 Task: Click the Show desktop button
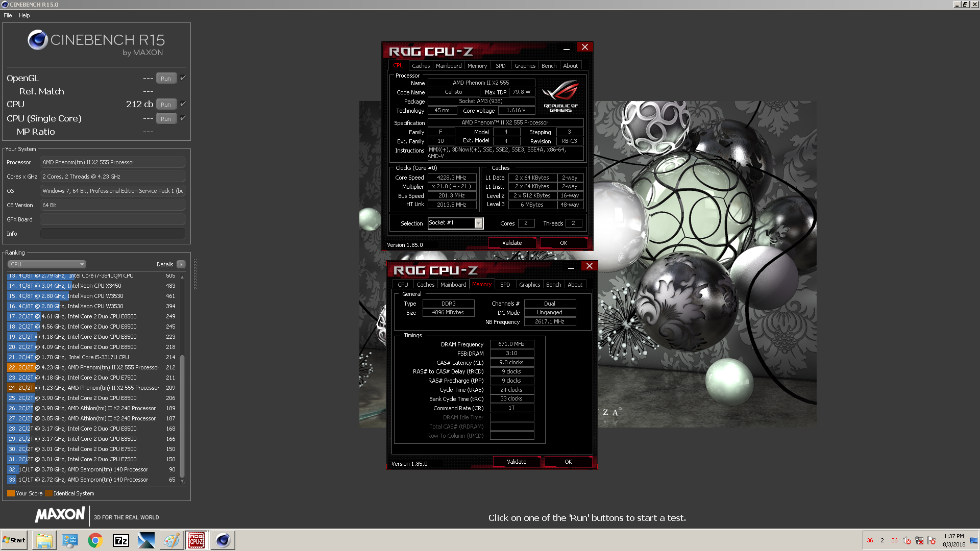tap(974, 540)
